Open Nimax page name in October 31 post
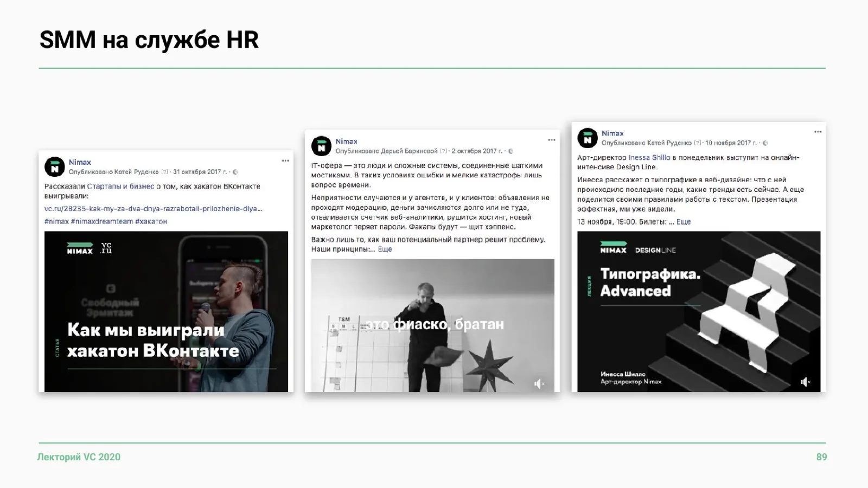The width and height of the screenshot is (868, 488). (80, 162)
